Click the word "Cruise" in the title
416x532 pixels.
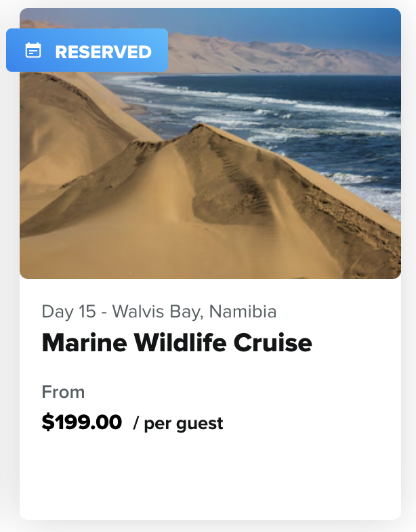pos(272,343)
